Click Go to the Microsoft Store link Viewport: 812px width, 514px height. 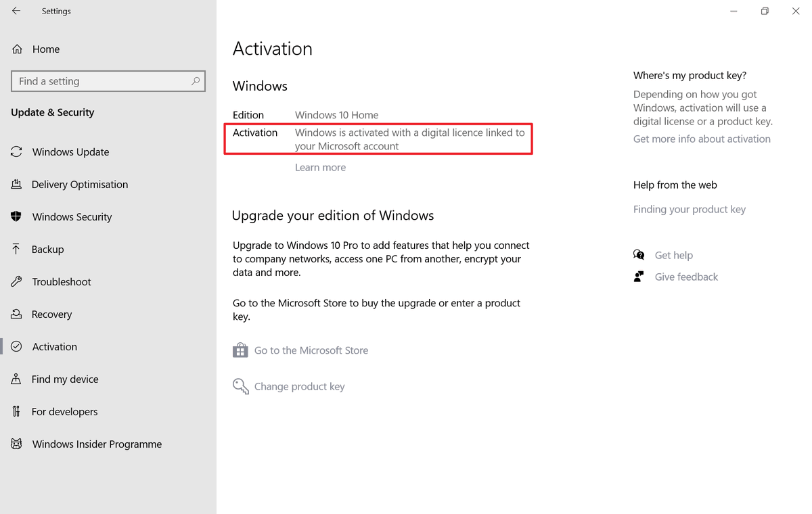point(311,350)
